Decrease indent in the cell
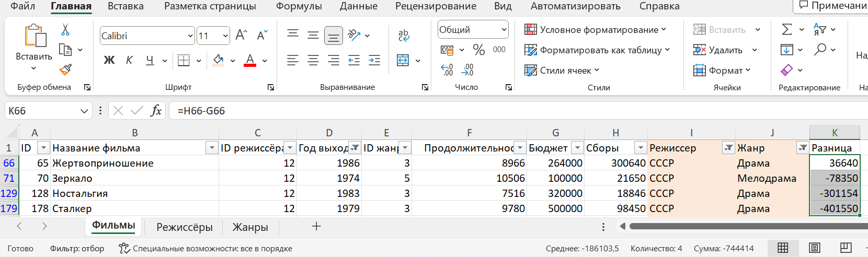 pos(354,61)
